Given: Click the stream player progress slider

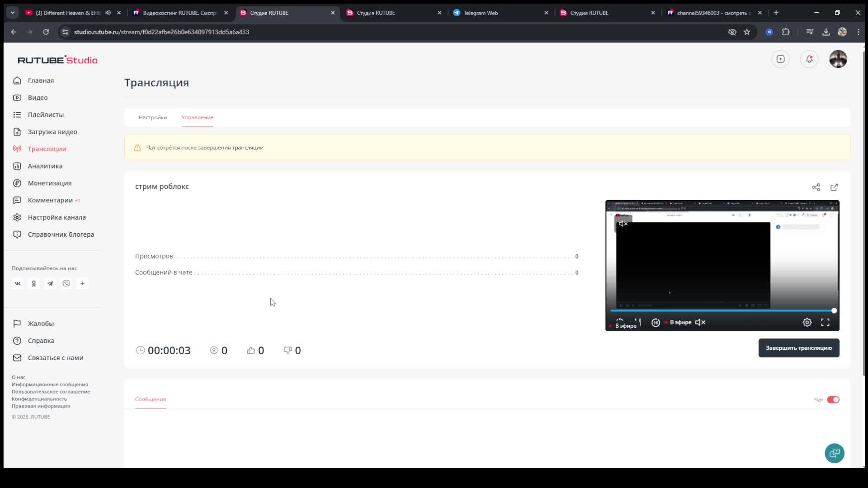Looking at the screenshot, I should (x=722, y=310).
